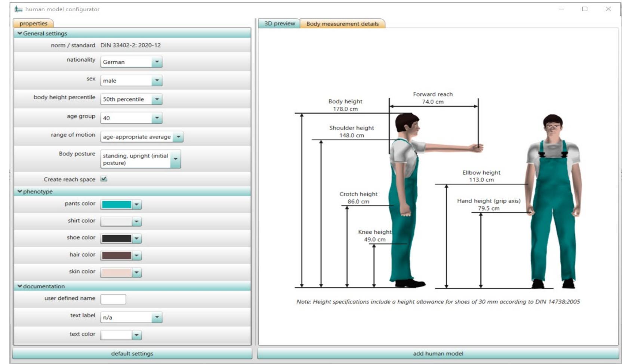Open the range of motion dropdown

click(x=178, y=137)
